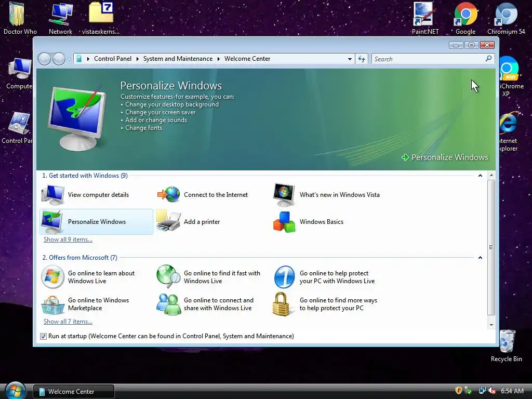Open the recent pages dropdown arrow
Viewport: 532px width, 399px height.
[x=69, y=59]
